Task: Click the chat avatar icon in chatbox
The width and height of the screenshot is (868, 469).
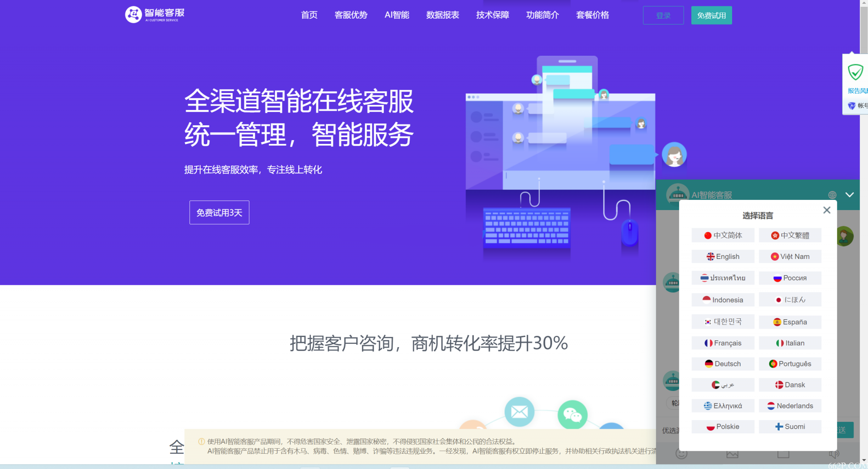Action: point(676,195)
